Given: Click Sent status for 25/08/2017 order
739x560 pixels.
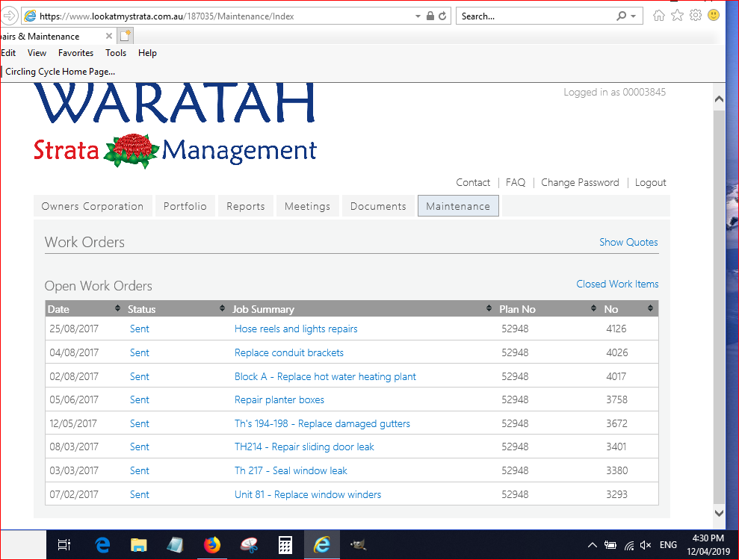Looking at the screenshot, I should tap(140, 329).
